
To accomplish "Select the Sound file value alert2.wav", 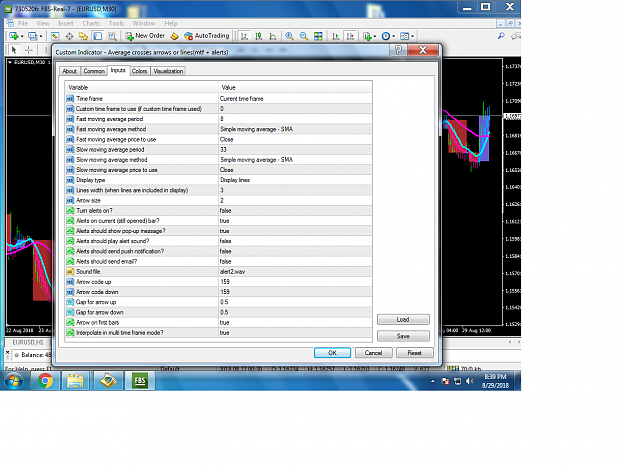I will (x=295, y=271).
